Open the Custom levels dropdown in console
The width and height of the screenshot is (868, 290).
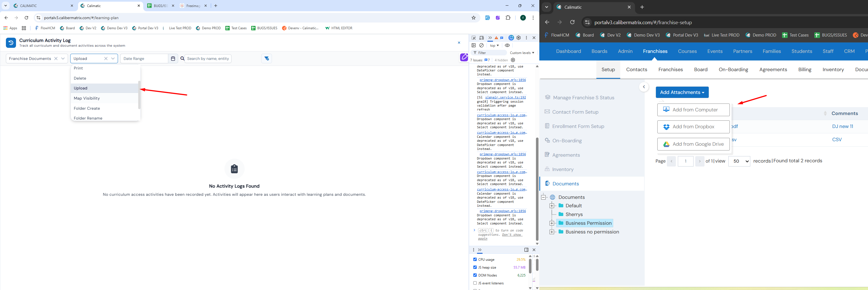[x=522, y=53]
